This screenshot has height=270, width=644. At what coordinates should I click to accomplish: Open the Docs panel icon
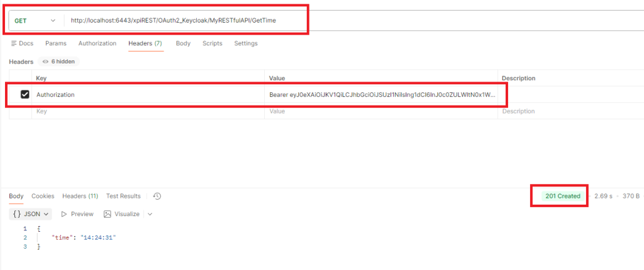[x=14, y=43]
